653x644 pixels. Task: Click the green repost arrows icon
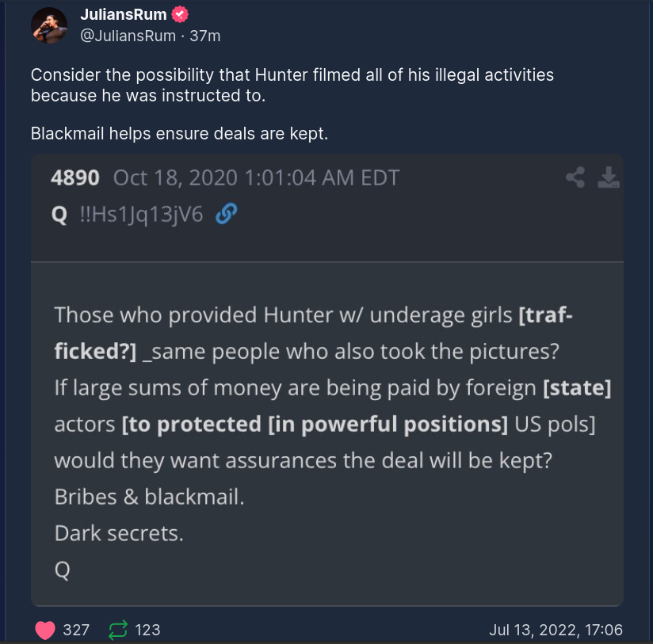118,630
